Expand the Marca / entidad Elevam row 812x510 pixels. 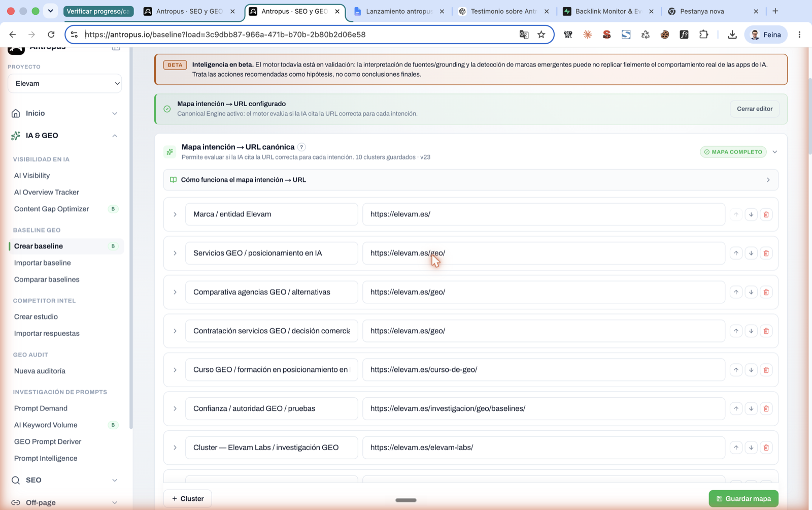pyautogui.click(x=175, y=214)
